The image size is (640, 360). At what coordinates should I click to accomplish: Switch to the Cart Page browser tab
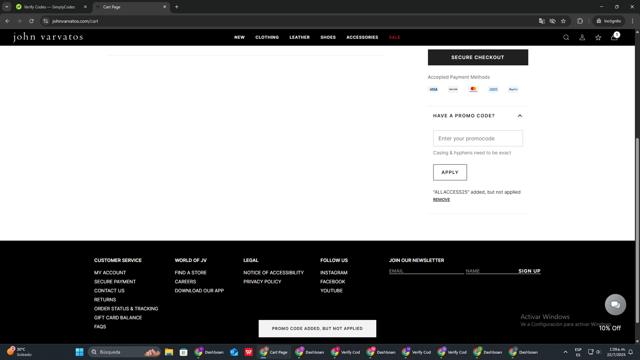pyautogui.click(x=131, y=7)
